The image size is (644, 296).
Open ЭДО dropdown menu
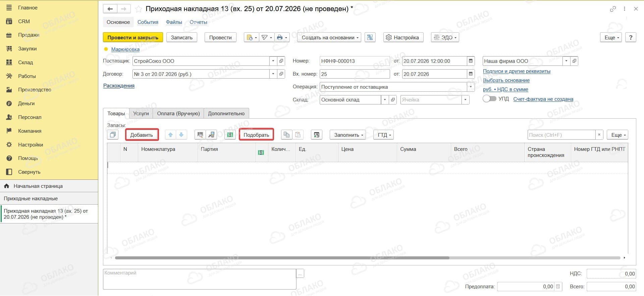[x=445, y=37]
